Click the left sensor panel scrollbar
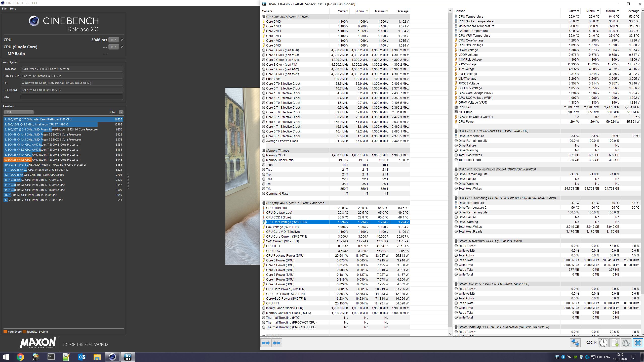 tap(450, 171)
